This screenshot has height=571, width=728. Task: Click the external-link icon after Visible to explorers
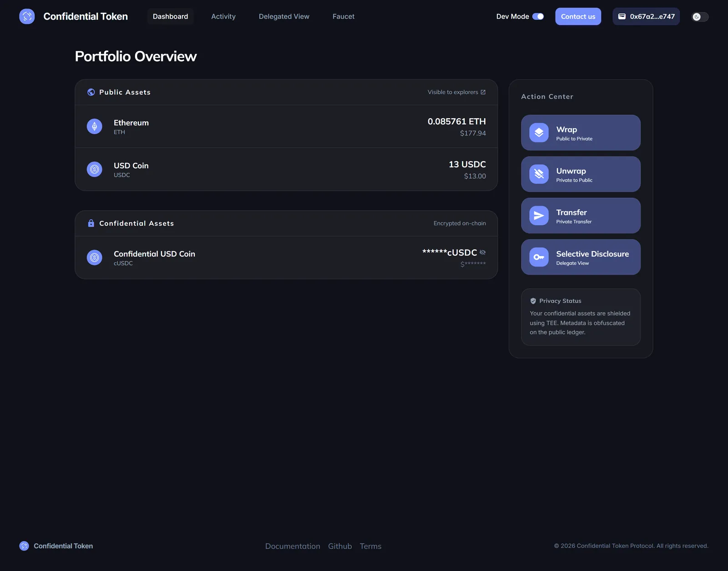(483, 92)
